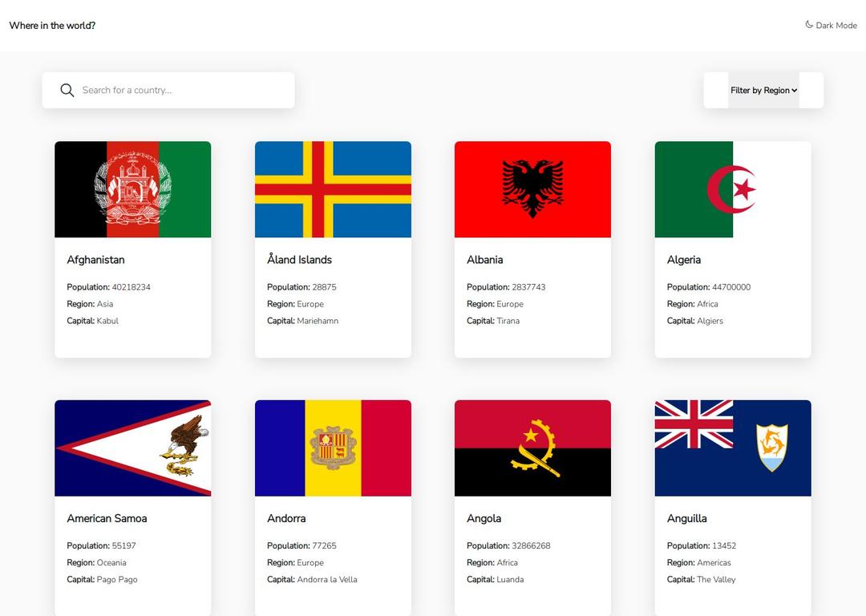Toggle Dark Mode
The image size is (866, 616).
point(832,25)
